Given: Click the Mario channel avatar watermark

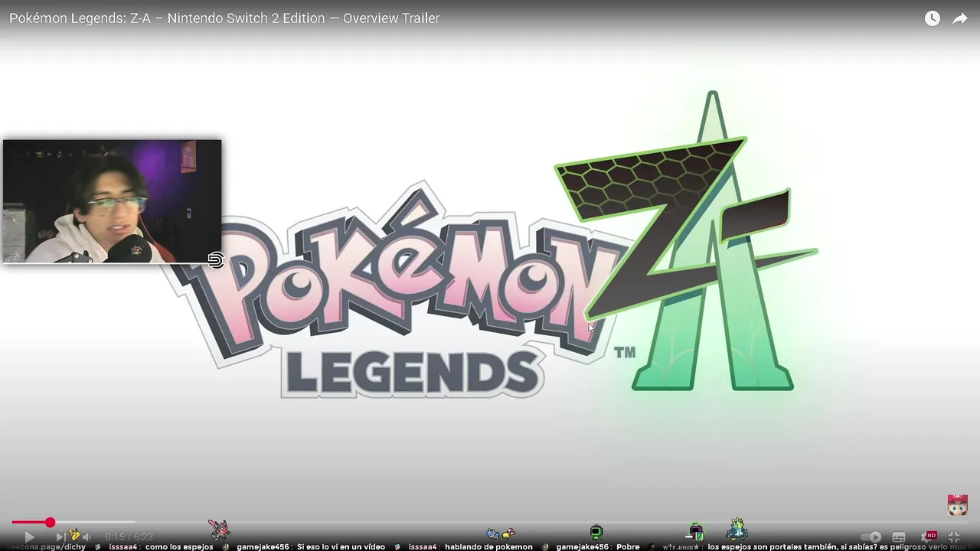Looking at the screenshot, I should pyautogui.click(x=957, y=505).
